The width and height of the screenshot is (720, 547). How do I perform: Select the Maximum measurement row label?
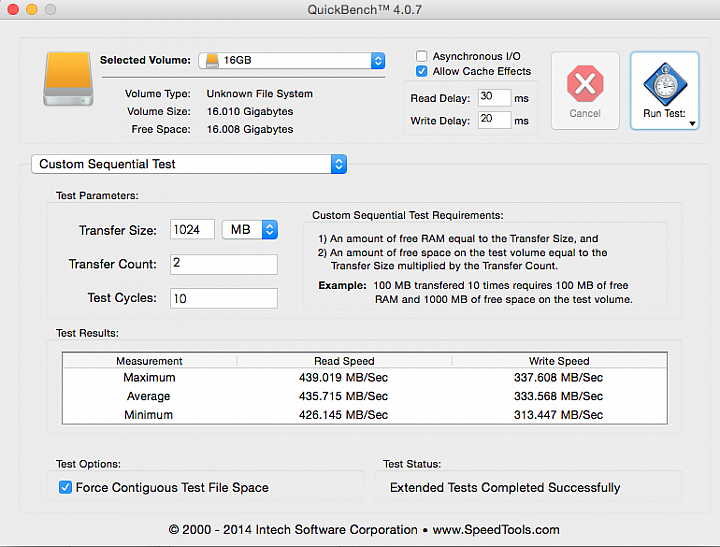pyautogui.click(x=149, y=378)
